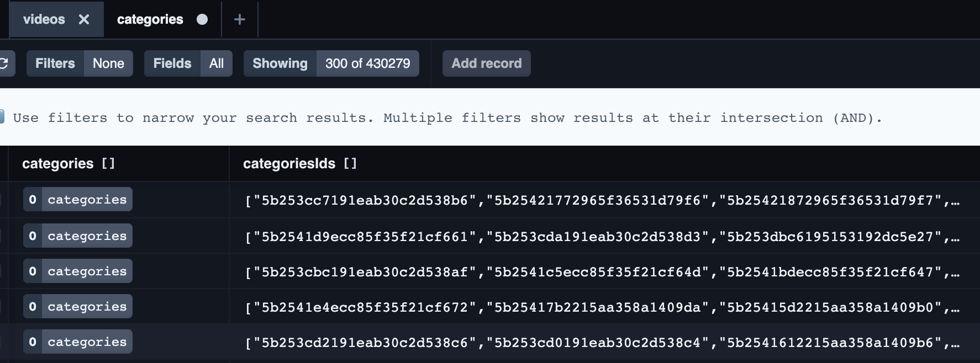Open a new tab with the plus icon

(x=239, y=19)
